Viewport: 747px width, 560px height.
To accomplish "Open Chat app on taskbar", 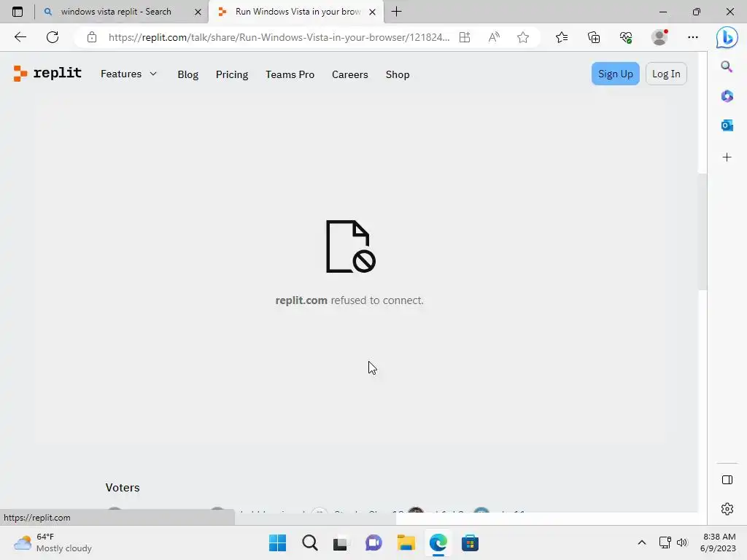I will [373, 542].
